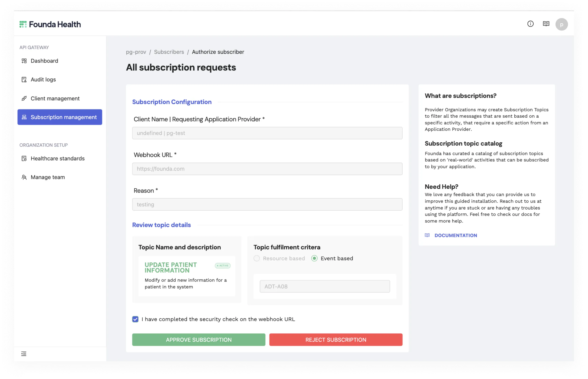Click the ACTIVE status badge
The image size is (588, 379).
(222, 266)
